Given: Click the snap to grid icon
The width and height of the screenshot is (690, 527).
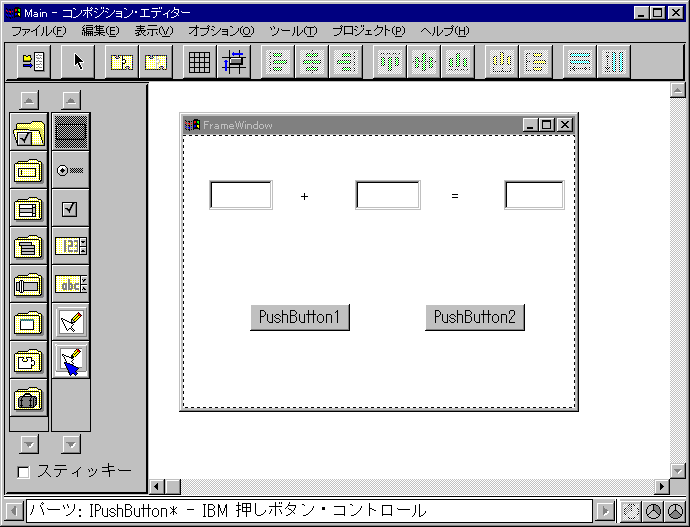Looking at the screenshot, I should (234, 62).
